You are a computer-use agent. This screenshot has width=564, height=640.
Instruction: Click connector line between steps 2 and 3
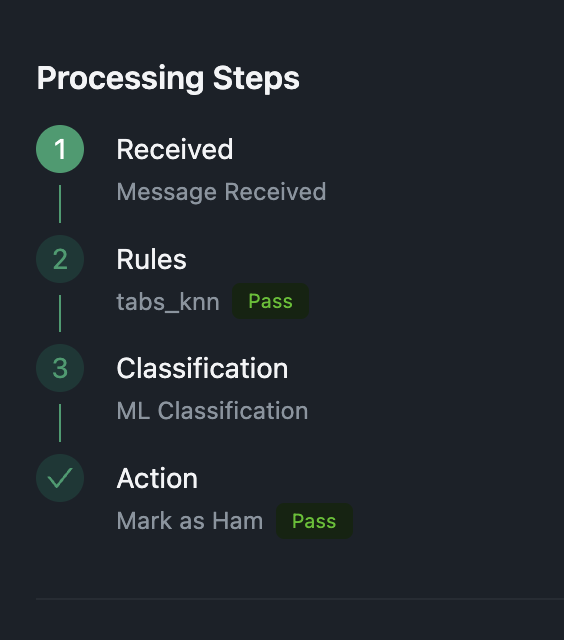[x=60, y=313]
